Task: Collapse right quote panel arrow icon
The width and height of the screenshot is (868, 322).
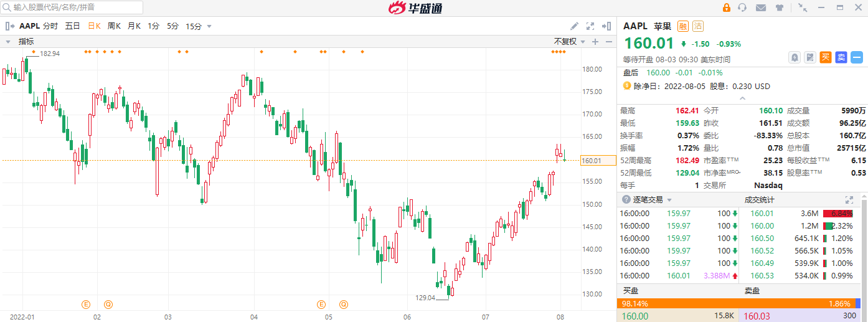Action: (606, 26)
